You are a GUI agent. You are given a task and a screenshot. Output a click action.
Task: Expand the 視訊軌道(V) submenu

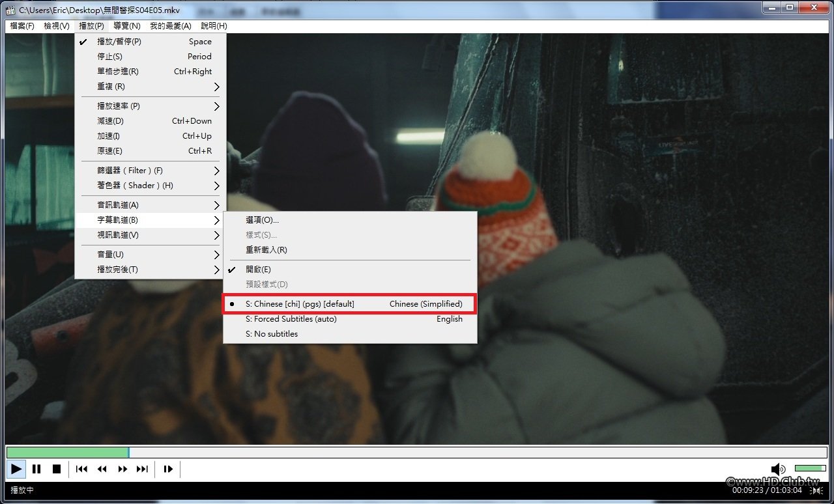(x=151, y=235)
